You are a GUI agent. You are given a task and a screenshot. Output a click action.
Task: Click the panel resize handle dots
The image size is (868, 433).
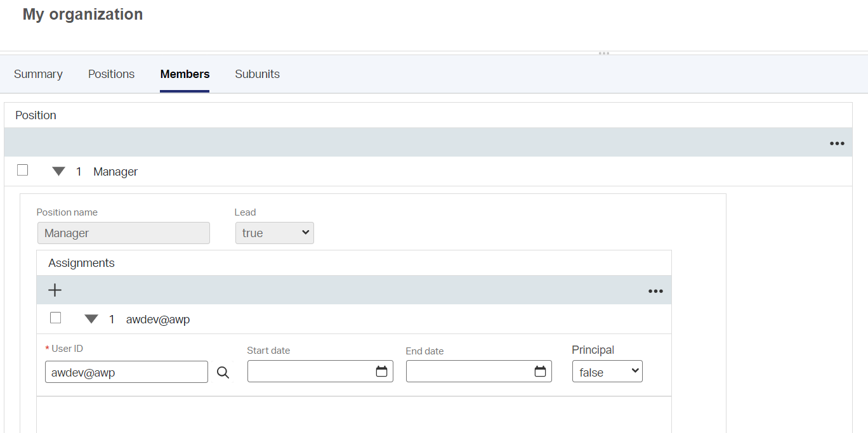pos(604,53)
